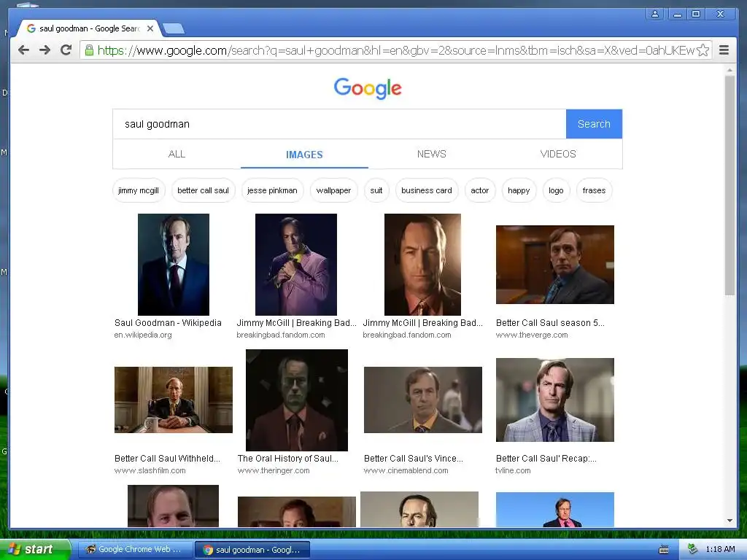Choose the actor suggestion chip
The width and height of the screenshot is (747, 560).
pos(480,190)
